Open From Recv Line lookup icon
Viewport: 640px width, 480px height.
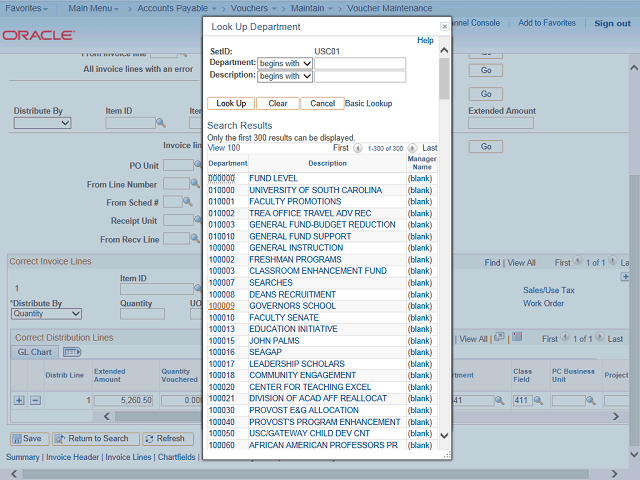coord(195,238)
